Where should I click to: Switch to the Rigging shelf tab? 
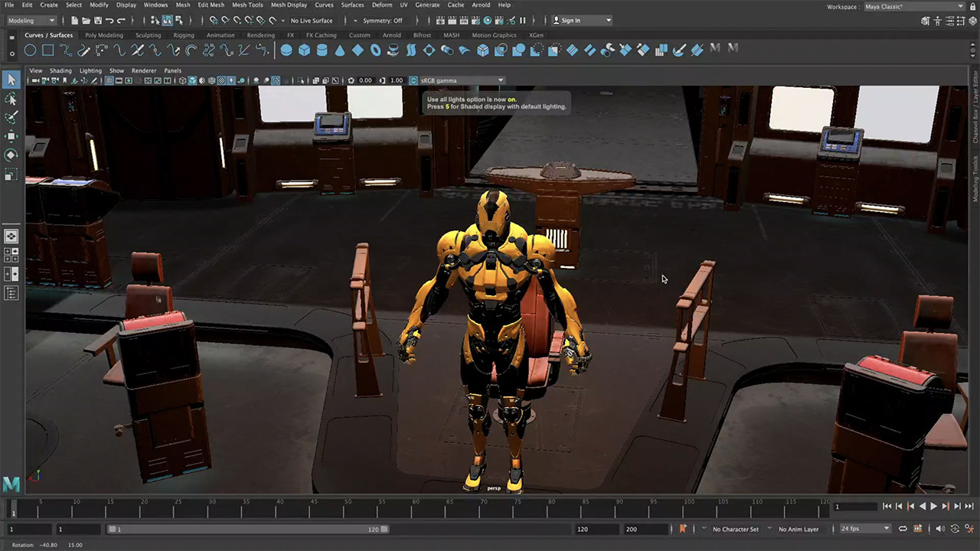point(184,35)
